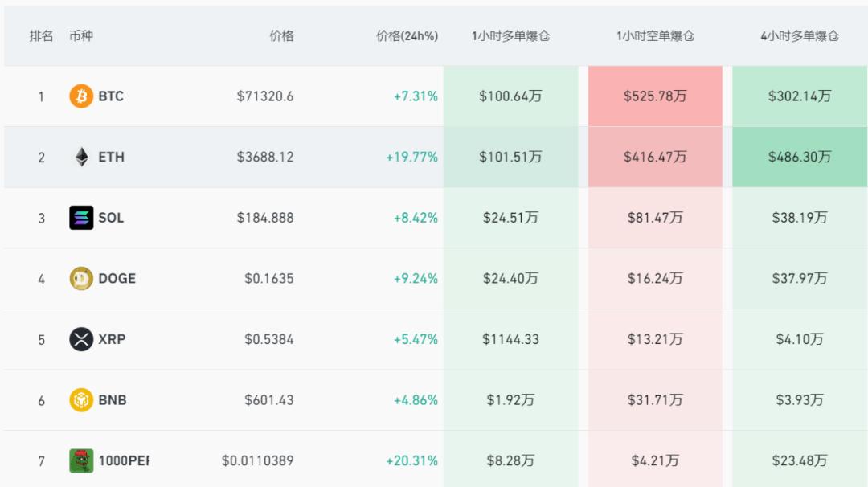
Task: Click the Dogecoin icon
Action: point(81,279)
